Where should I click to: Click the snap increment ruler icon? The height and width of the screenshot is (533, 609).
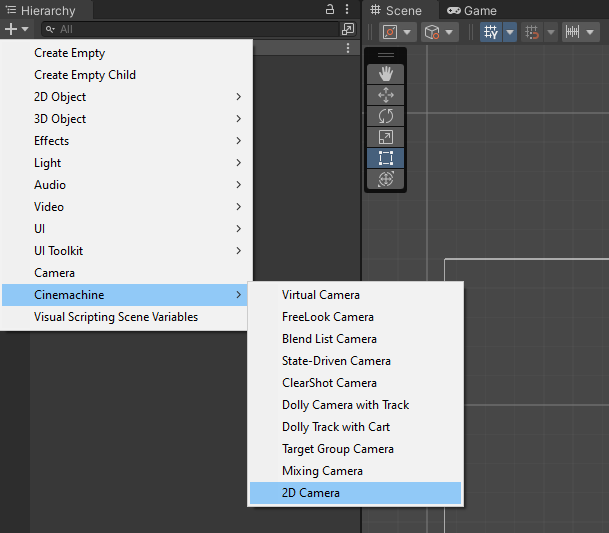click(572, 32)
